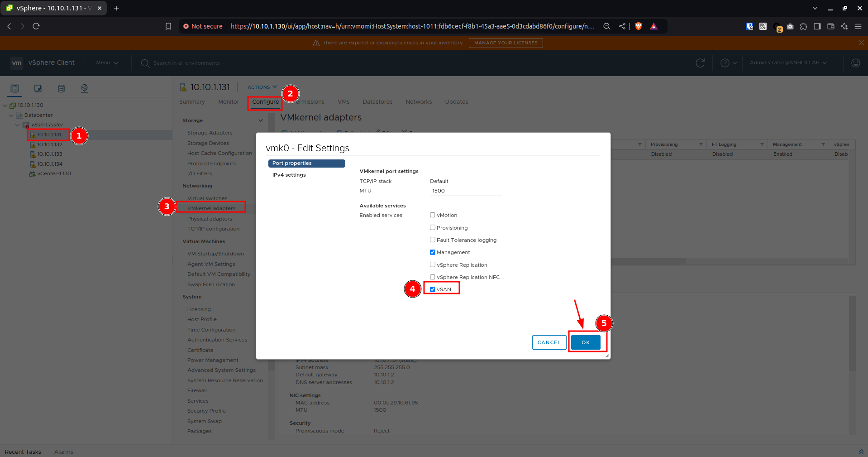Viewport: 868px width, 457px height.
Task: Switch to the Monitor tab
Action: point(229,102)
